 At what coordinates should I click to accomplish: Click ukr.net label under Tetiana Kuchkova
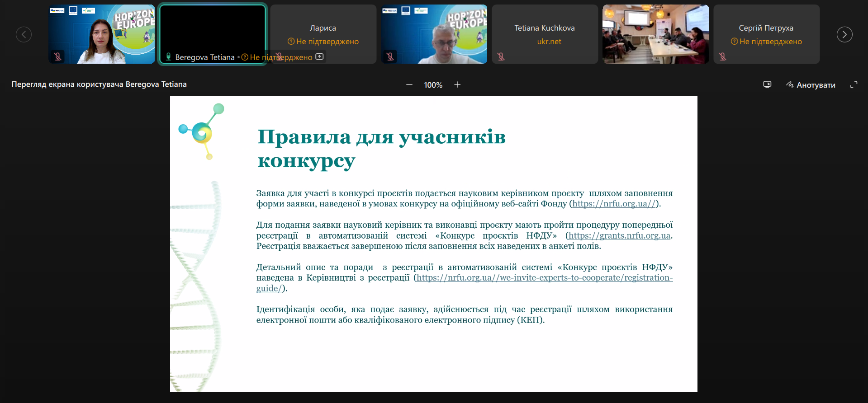[549, 42]
